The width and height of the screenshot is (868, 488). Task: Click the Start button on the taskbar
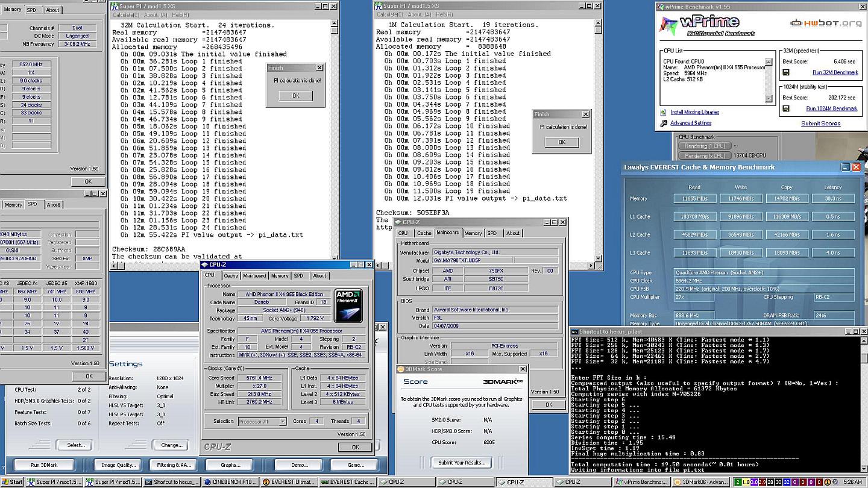[12, 482]
